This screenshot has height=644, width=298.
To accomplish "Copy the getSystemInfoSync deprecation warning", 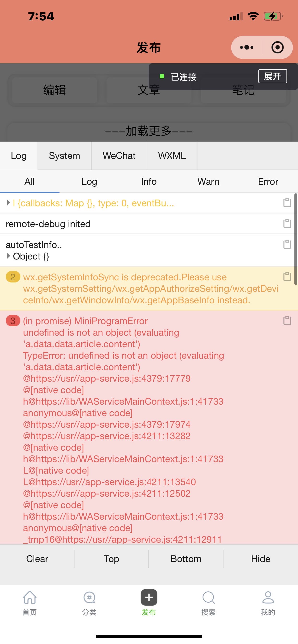I will tap(287, 276).
